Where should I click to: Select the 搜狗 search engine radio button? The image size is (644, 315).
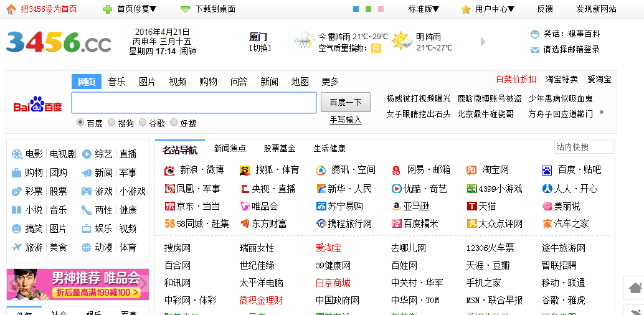111,123
